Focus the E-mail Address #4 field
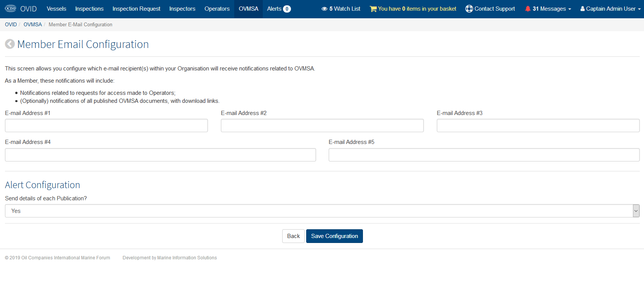The width and height of the screenshot is (644, 286). [160, 155]
